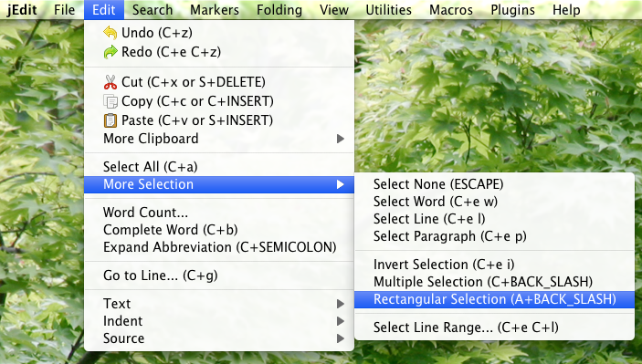
Task: Open the Utilities menu
Action: [x=388, y=9]
